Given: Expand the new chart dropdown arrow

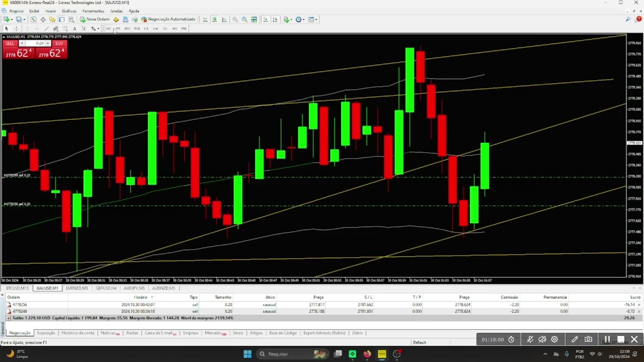Looking at the screenshot, I should pyautogui.click(x=12, y=20).
